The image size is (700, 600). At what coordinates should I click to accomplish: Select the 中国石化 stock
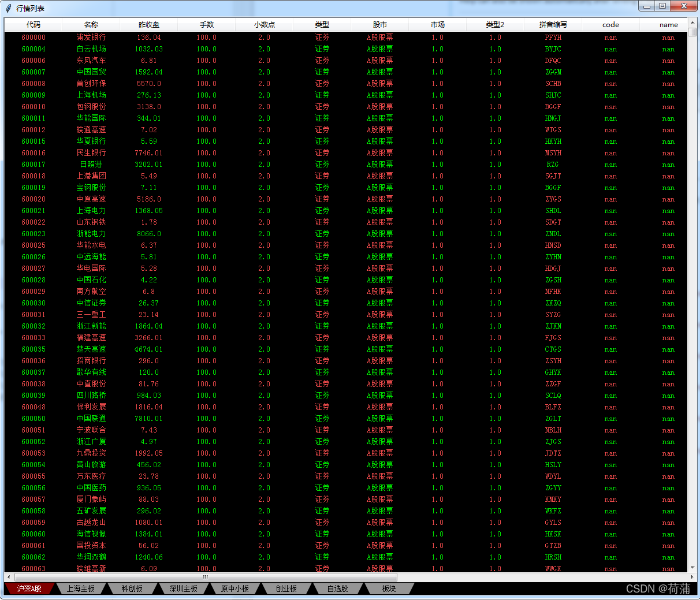(x=91, y=280)
